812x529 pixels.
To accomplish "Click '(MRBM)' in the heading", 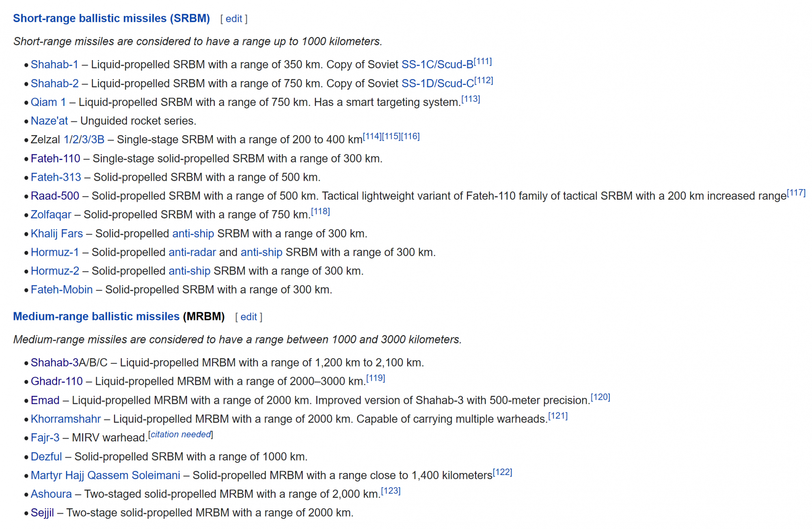I will [204, 316].
